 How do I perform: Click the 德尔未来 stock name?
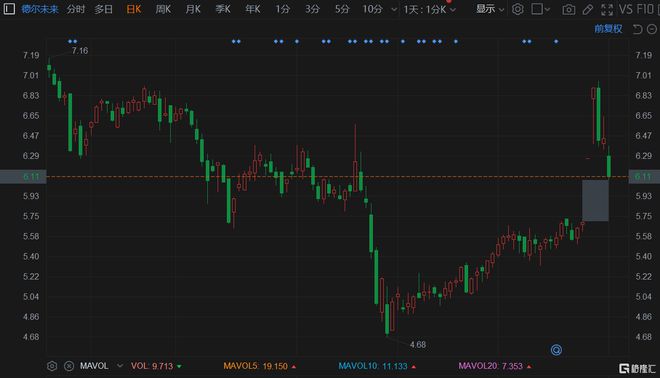tap(40, 9)
